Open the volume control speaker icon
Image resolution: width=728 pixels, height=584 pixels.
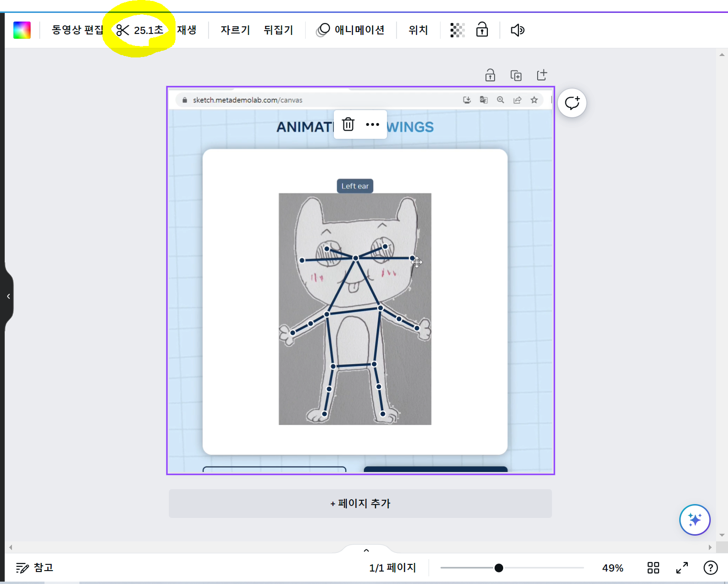517,30
